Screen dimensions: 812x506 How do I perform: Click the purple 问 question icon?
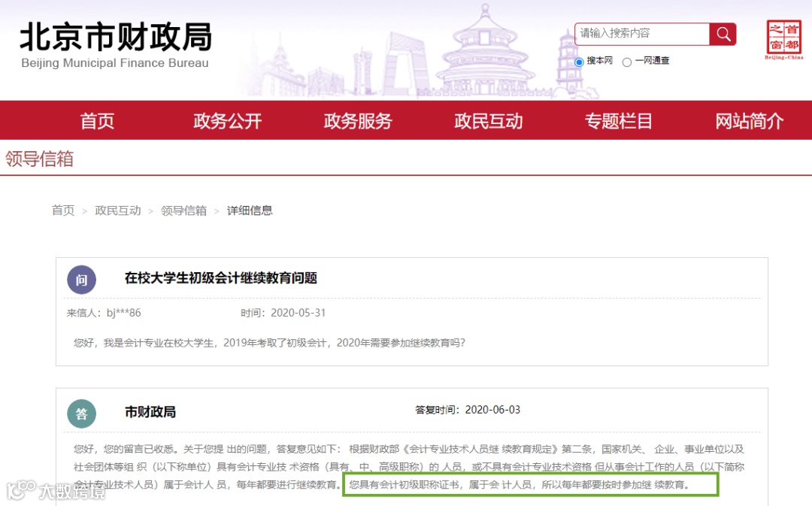click(81, 280)
